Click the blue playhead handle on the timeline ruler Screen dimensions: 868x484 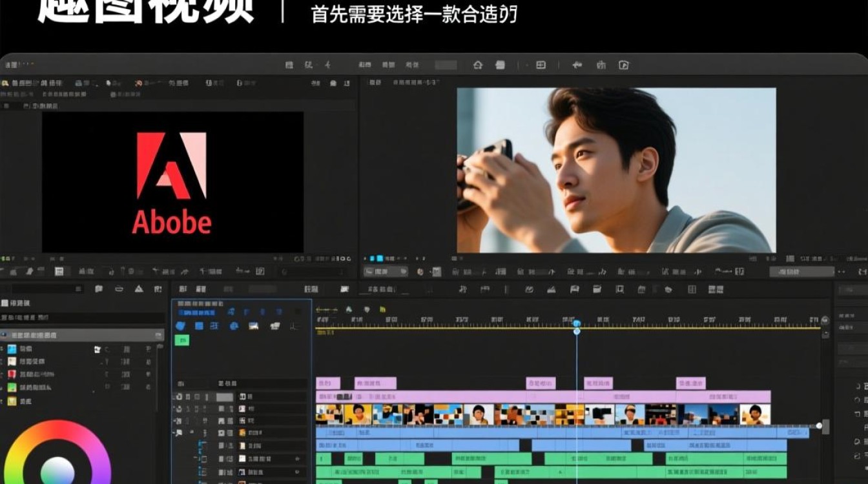(x=577, y=325)
